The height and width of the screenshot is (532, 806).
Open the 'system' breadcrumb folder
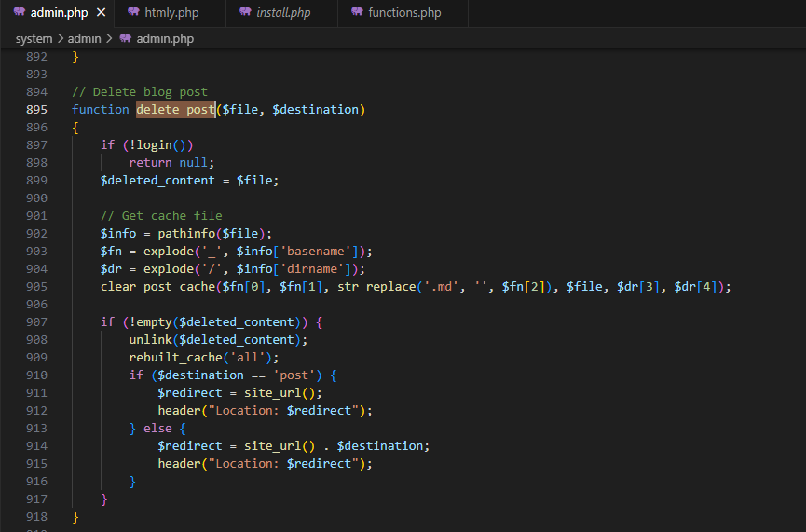point(34,39)
